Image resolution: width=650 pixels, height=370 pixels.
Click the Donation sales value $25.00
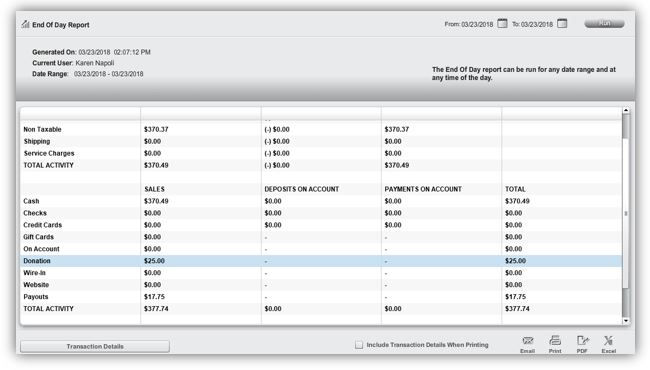point(154,261)
